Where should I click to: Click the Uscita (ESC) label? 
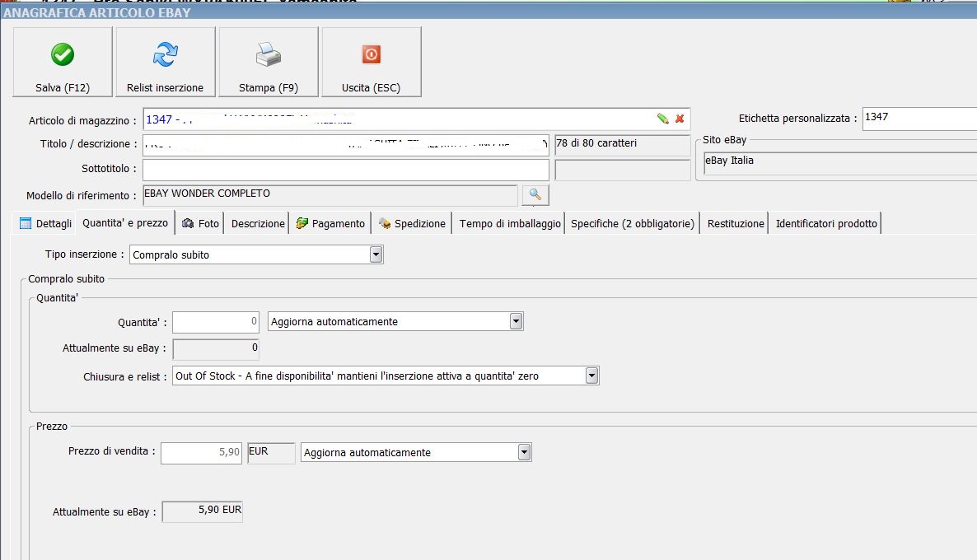tap(372, 88)
